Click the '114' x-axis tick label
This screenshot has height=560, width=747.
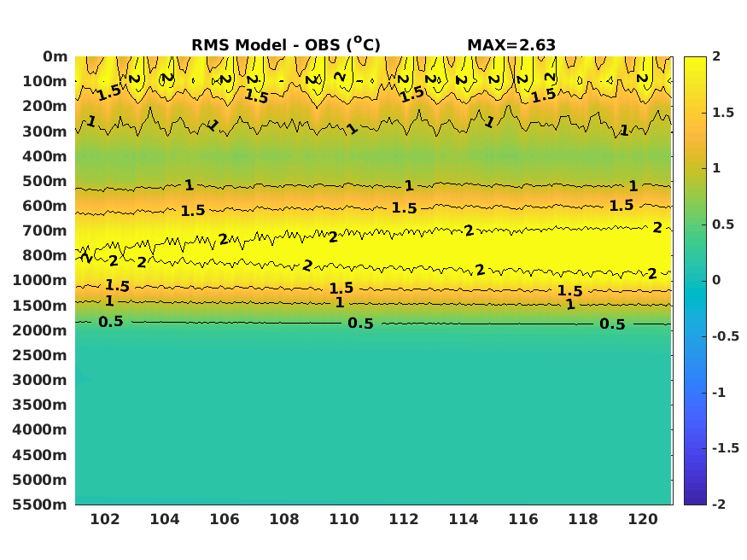[464, 519]
